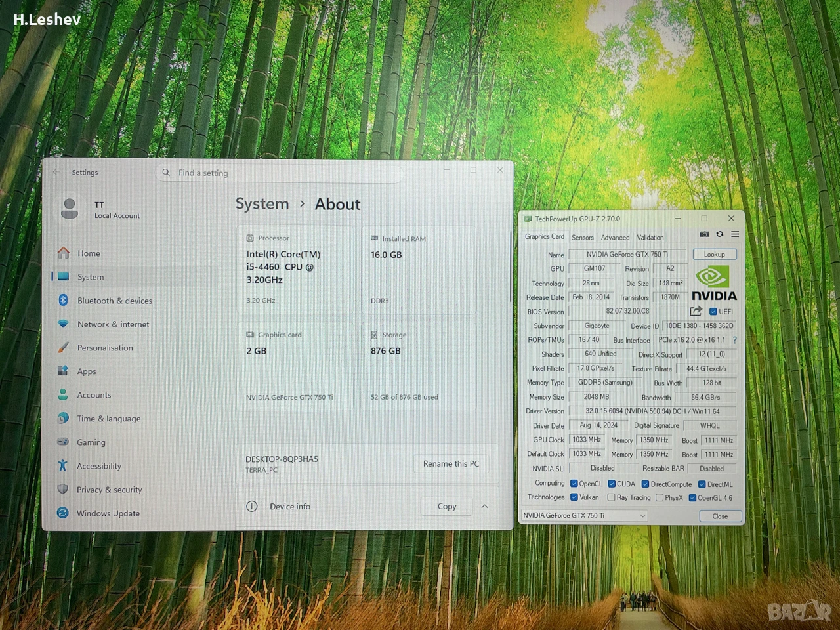Select the Graphics Card tab
The width and height of the screenshot is (840, 630).
[544, 236]
